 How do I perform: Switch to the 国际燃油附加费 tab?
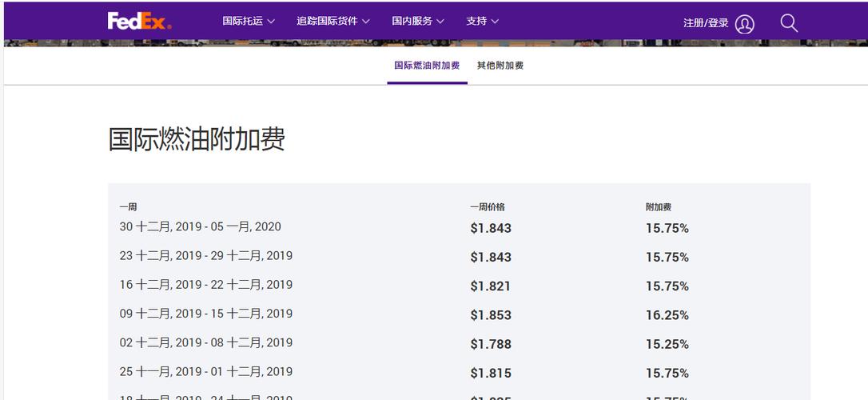427,66
